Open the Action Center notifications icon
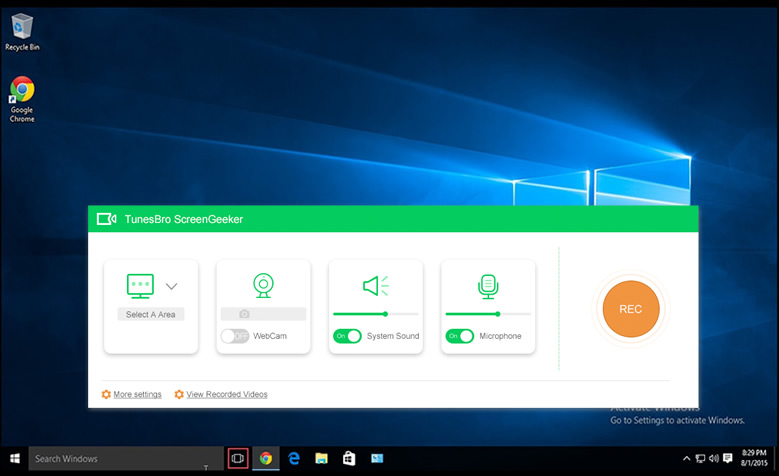Screen dimensions: 779x476 728,459
